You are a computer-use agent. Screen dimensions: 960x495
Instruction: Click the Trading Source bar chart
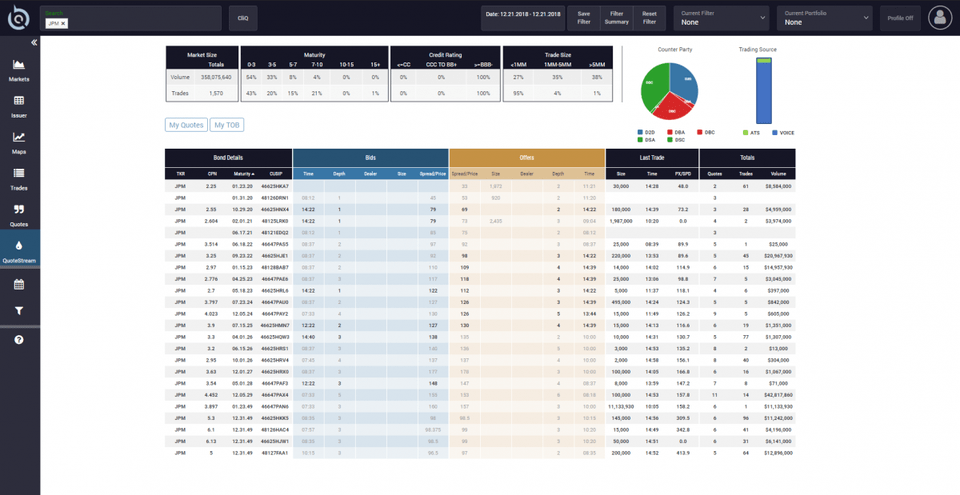click(764, 91)
